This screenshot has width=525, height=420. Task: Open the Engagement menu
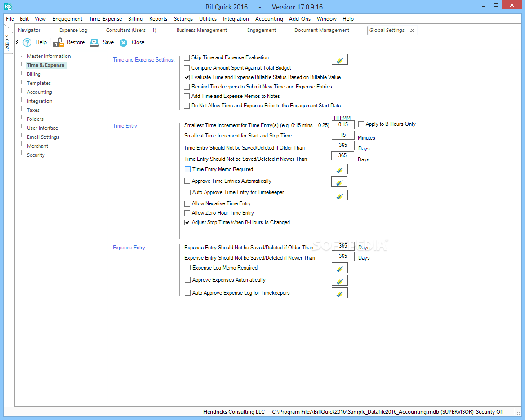click(x=67, y=19)
